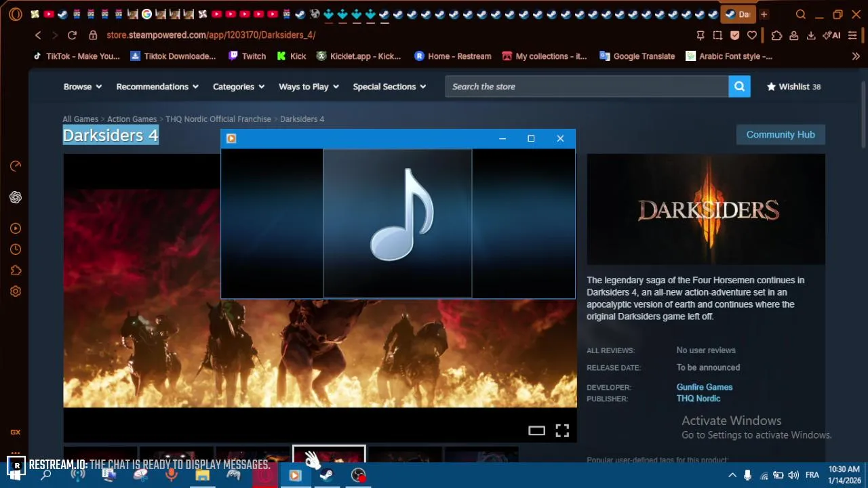Viewport: 868px width, 488px height.
Task: Open Wishlist with 38 items
Action: pos(793,87)
